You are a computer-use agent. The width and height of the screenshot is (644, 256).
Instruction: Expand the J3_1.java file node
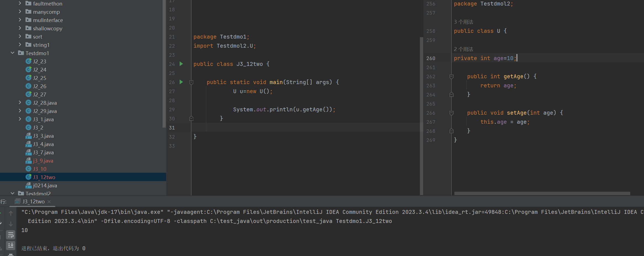coord(20,119)
